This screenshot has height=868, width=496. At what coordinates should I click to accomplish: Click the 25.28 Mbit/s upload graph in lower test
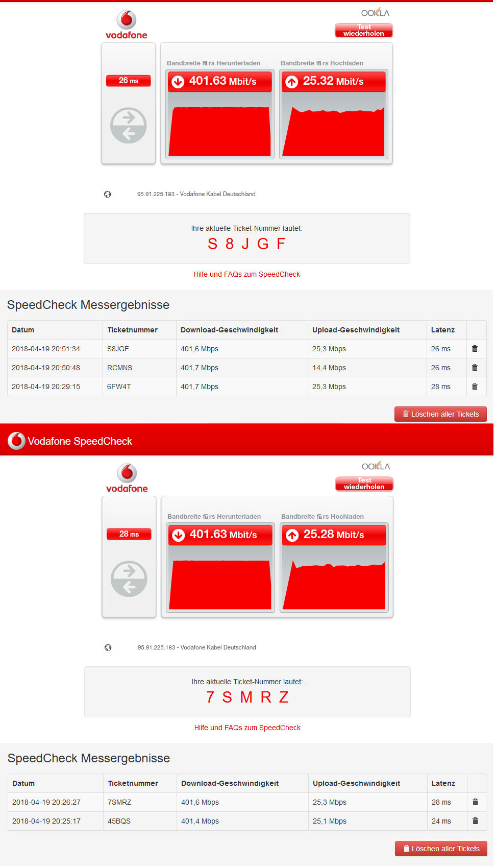334,568
